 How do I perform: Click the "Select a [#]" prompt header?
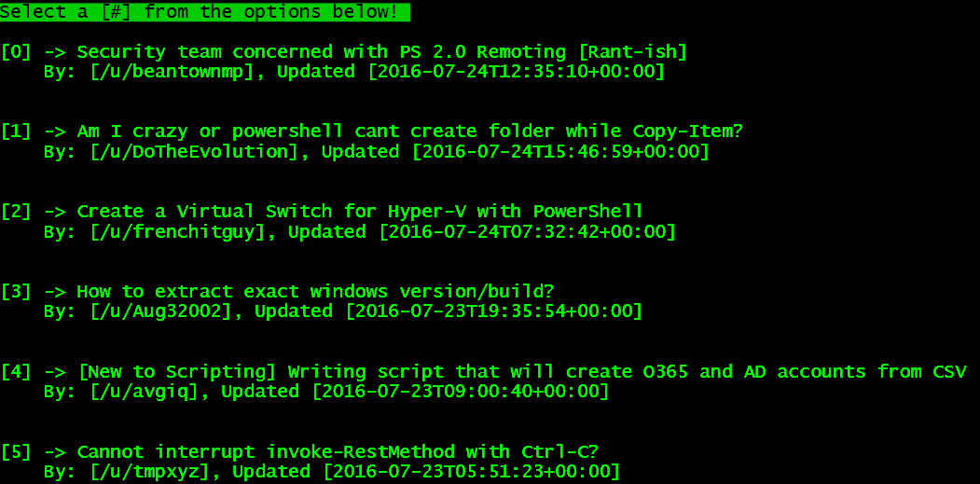[204, 11]
